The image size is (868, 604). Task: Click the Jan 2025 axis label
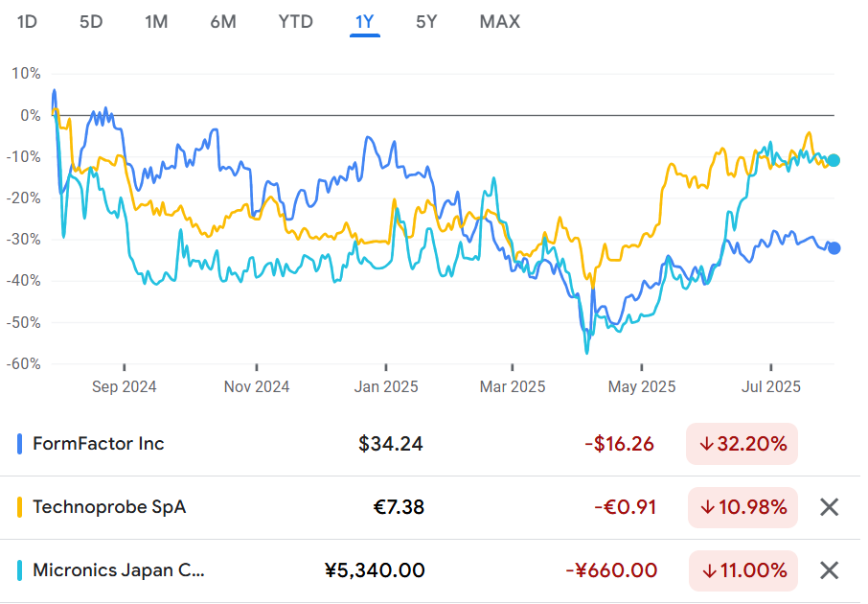(386, 386)
